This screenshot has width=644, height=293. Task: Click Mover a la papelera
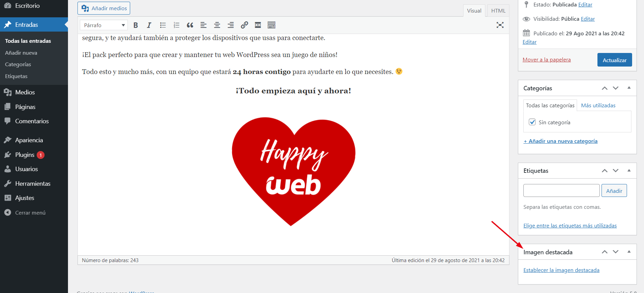546,60
